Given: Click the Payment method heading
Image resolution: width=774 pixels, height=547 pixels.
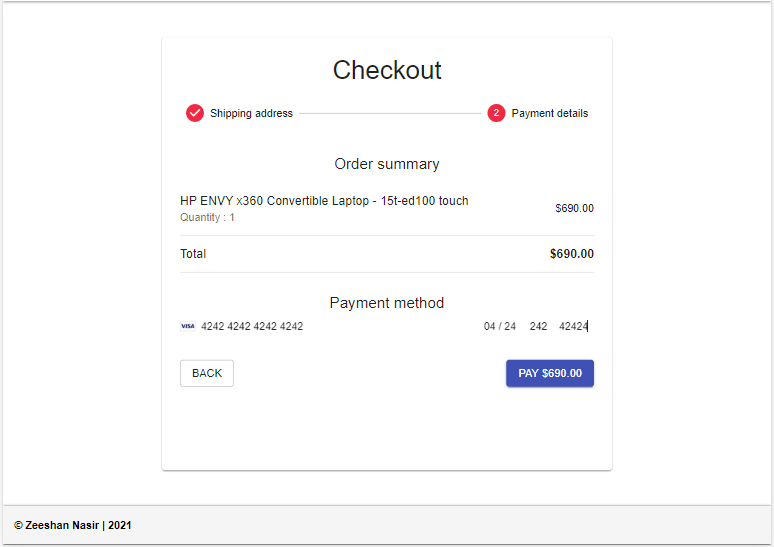Looking at the screenshot, I should coord(387,303).
